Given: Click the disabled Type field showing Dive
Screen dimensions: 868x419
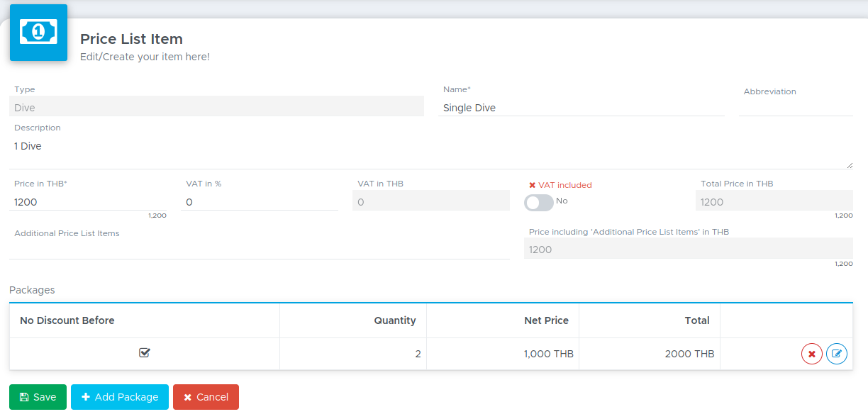Looking at the screenshot, I should pos(216,106).
